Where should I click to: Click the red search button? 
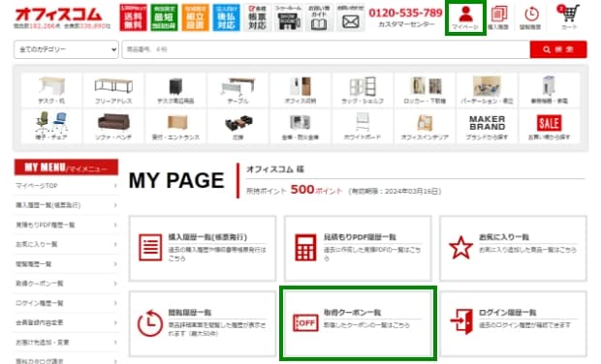click(x=558, y=49)
